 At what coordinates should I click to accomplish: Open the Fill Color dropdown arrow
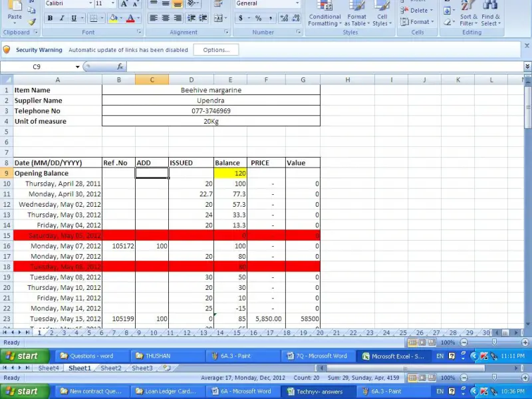coord(121,19)
